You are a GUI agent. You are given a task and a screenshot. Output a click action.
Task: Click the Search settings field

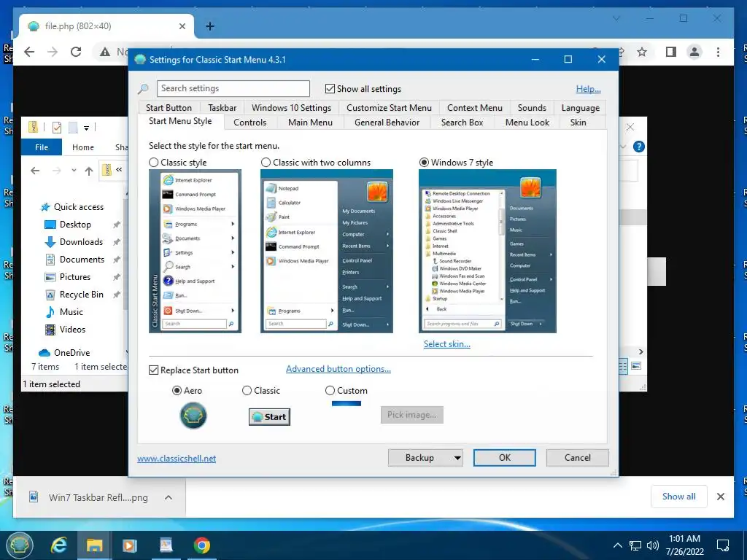click(x=233, y=88)
